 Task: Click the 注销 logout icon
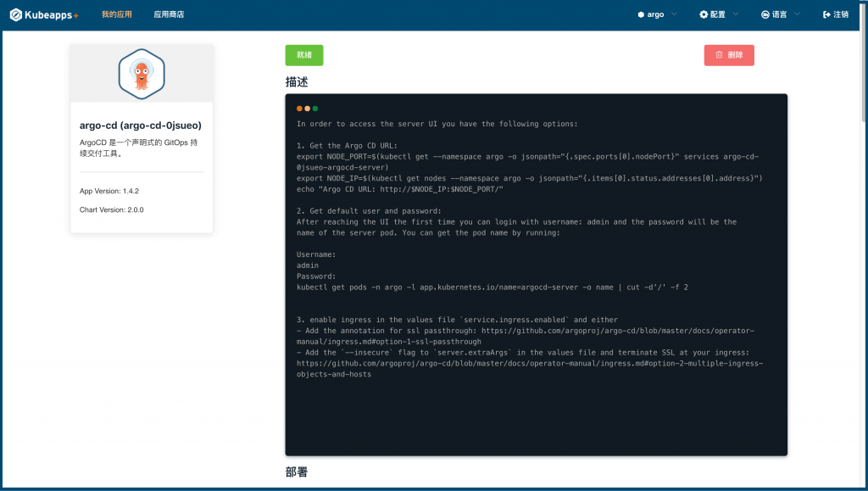[826, 14]
